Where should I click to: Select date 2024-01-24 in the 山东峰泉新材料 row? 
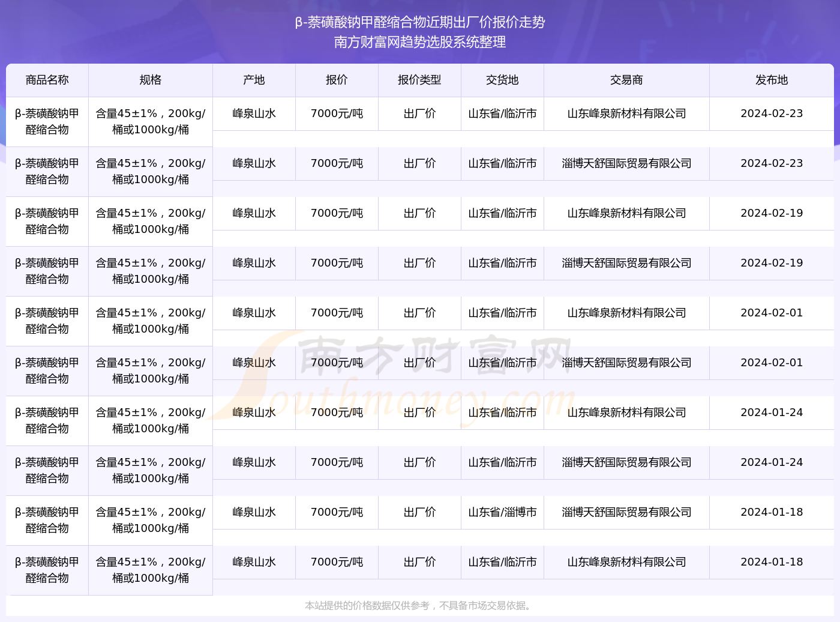(x=772, y=412)
